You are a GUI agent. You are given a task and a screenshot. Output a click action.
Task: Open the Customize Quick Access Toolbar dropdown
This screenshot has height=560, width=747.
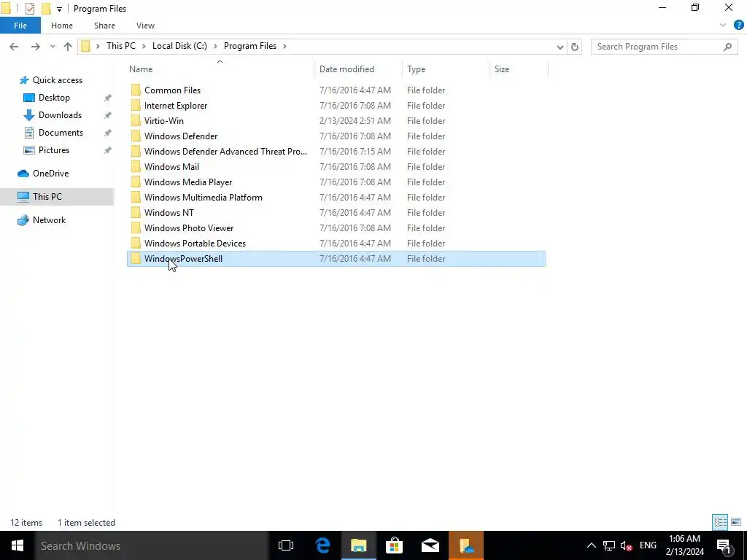coord(59,9)
